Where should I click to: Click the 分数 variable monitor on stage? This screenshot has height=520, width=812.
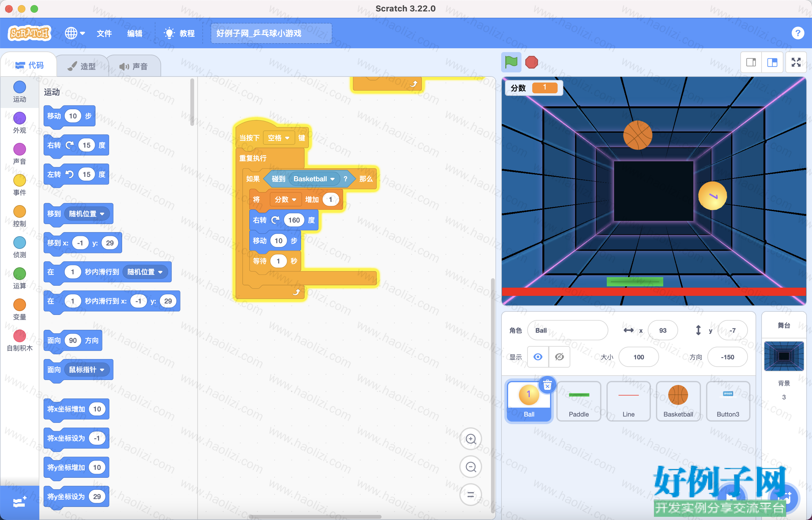coord(534,88)
